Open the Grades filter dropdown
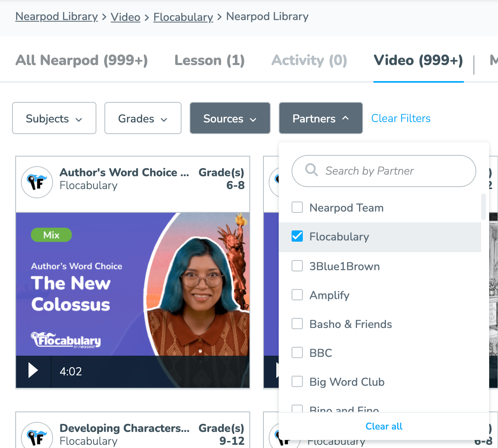 tap(143, 118)
